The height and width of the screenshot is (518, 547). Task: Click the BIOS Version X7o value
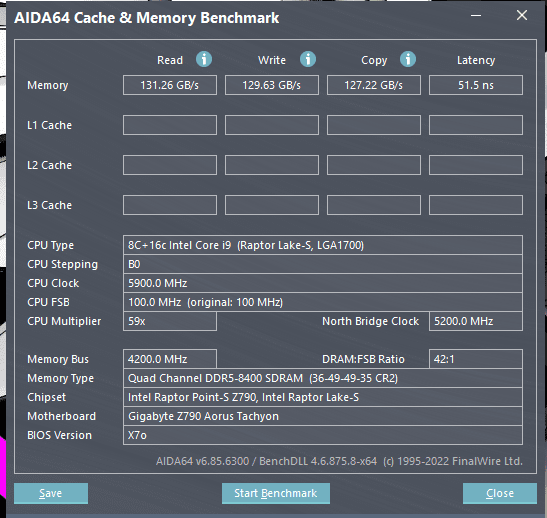(323, 435)
